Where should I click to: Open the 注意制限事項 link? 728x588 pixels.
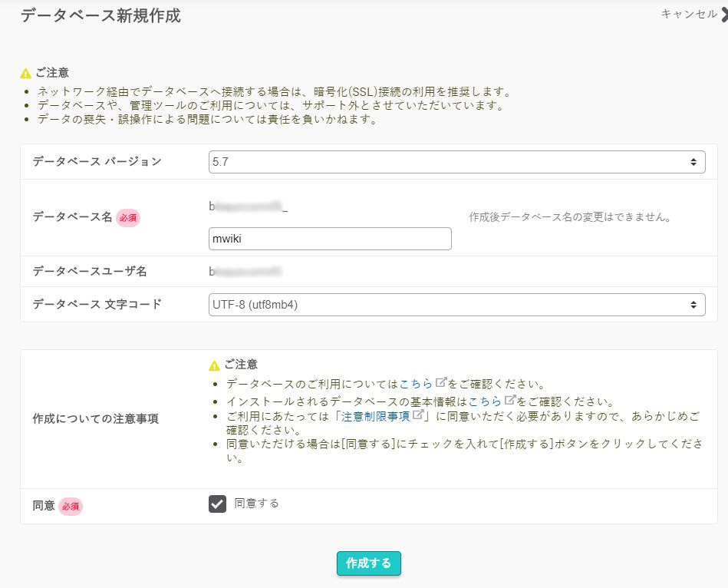376,416
